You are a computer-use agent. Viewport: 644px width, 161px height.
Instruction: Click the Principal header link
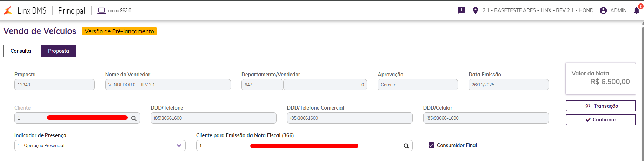[72, 10]
